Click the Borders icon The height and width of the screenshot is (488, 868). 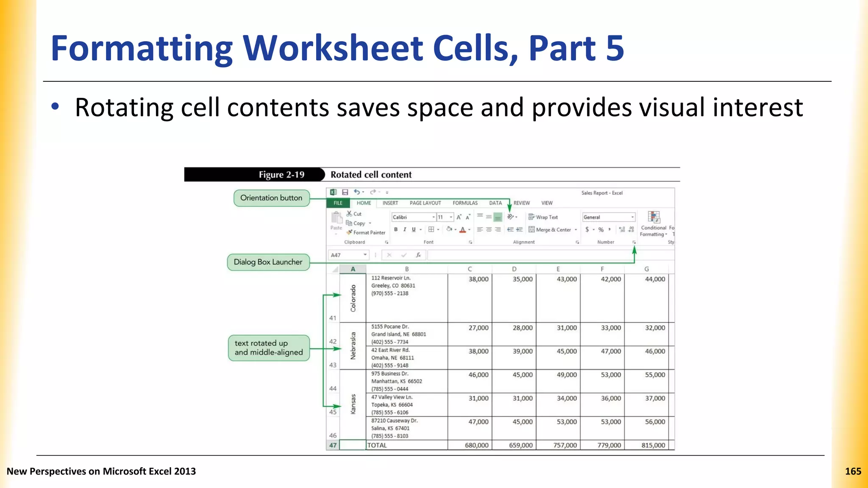[431, 230]
